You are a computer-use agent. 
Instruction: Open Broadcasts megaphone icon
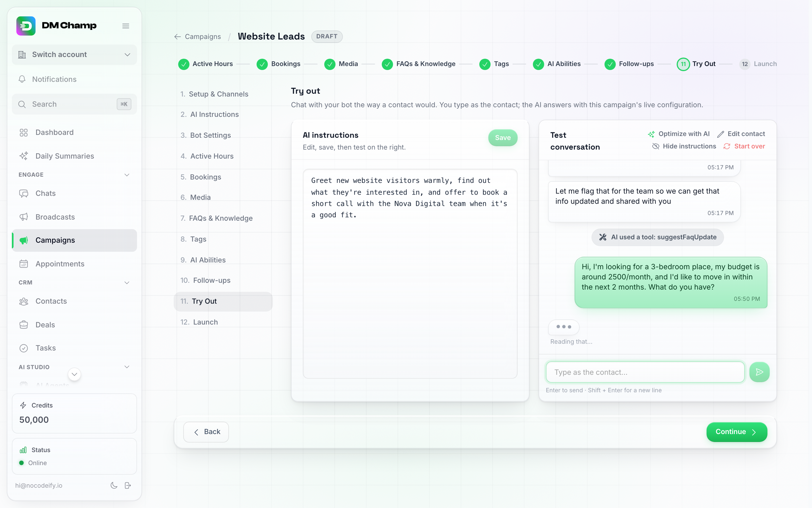pos(23,217)
